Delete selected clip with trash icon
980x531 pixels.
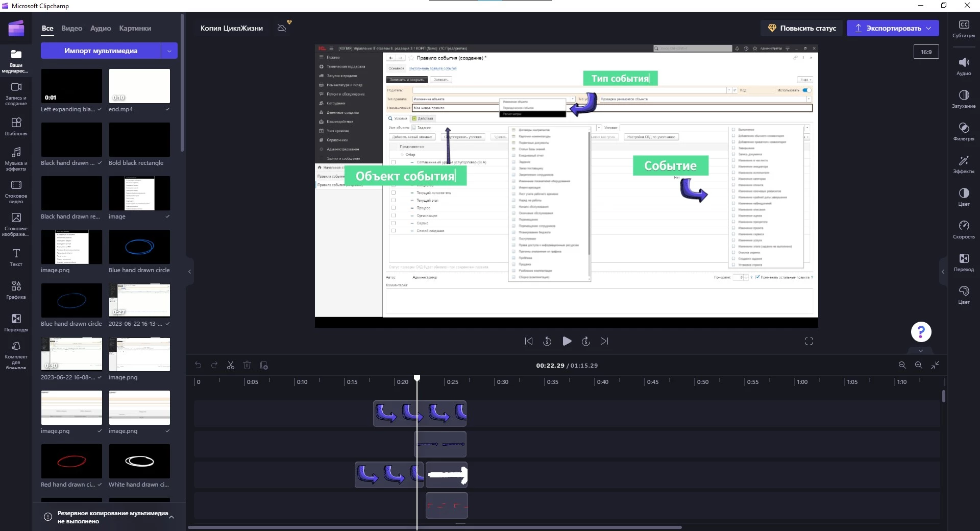(x=247, y=365)
